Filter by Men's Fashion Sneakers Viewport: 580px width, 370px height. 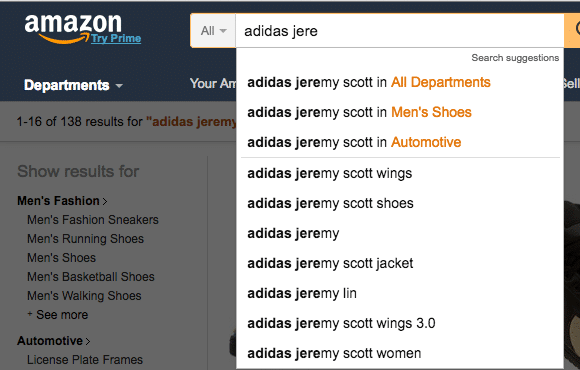93,220
